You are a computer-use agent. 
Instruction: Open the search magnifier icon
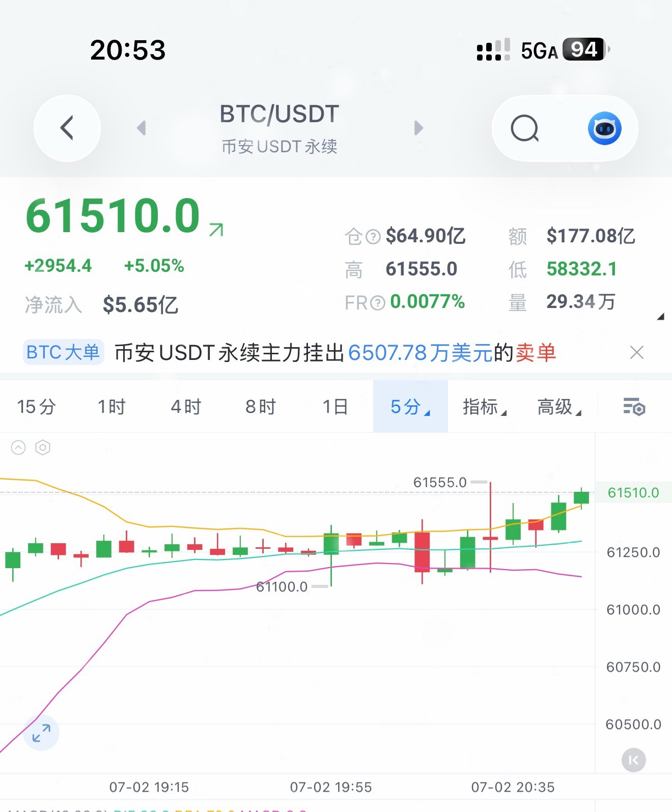tap(525, 128)
